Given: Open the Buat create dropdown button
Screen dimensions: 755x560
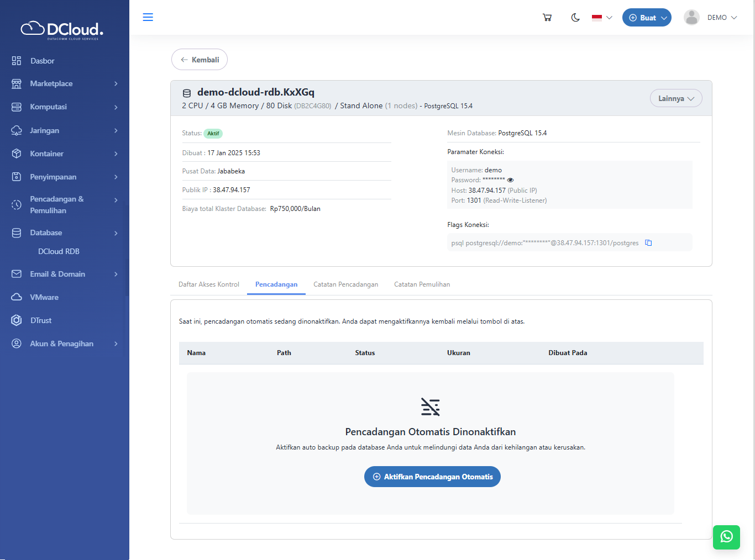Looking at the screenshot, I should (x=647, y=18).
